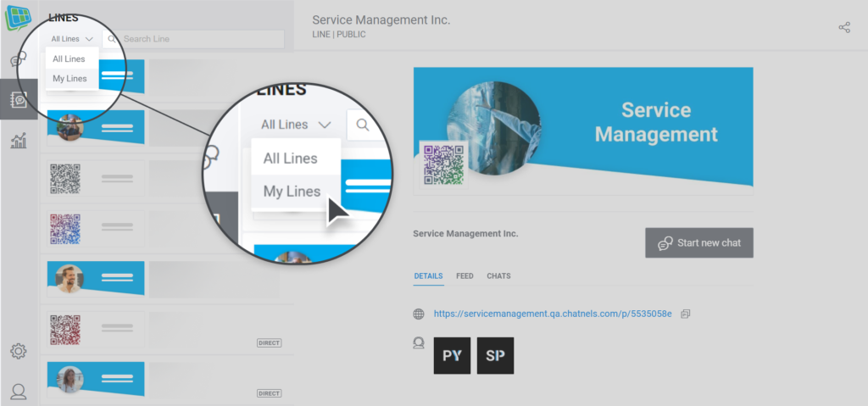868x406 pixels.
Task: Expand the All Lines filter dropdown
Action: (x=72, y=39)
